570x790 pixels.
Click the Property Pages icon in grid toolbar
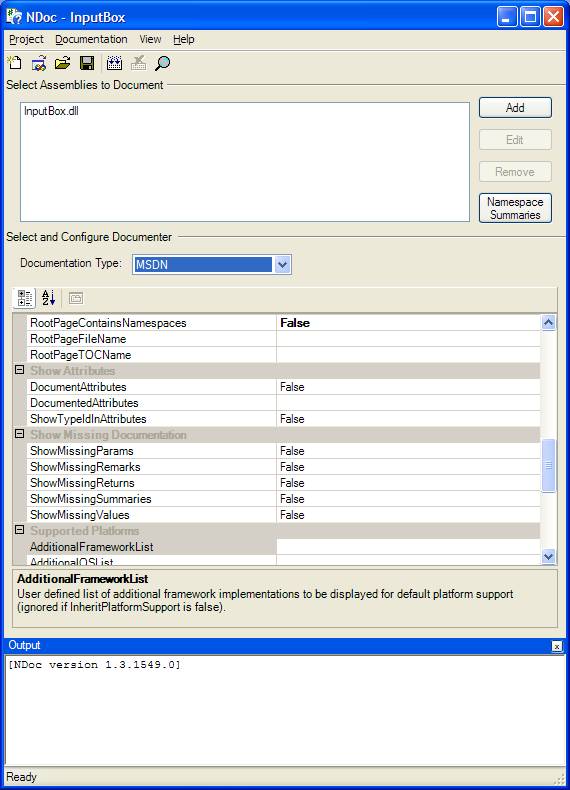pyautogui.click(x=76, y=298)
